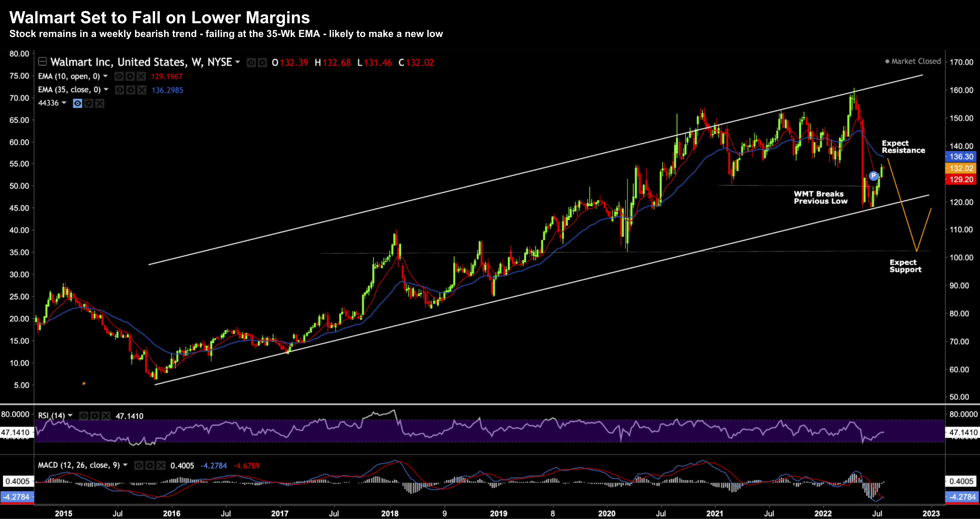
Task: Open settings gear for EMA 10 indicator
Action: [x=130, y=76]
